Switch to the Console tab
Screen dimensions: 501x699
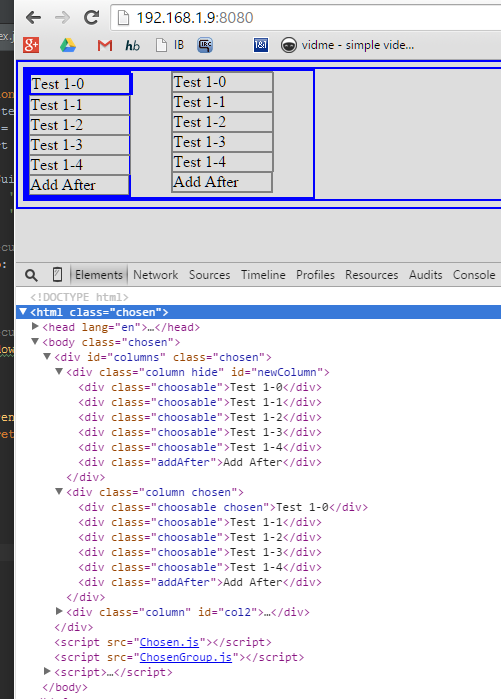click(x=474, y=275)
